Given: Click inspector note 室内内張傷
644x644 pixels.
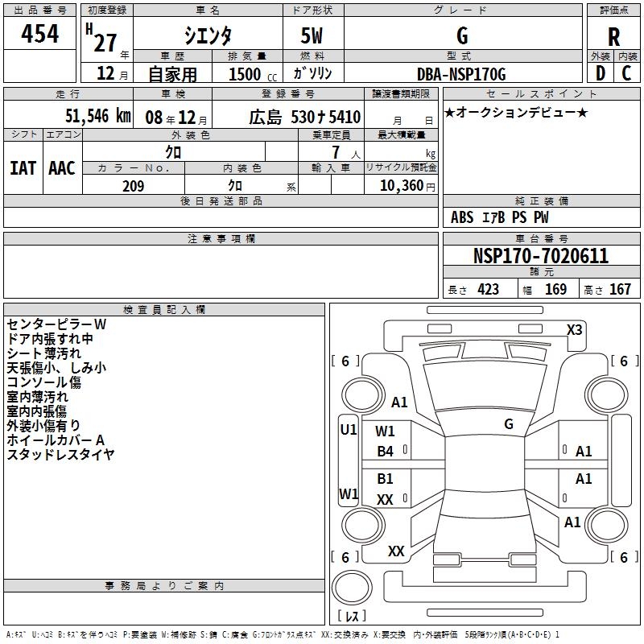Looking at the screenshot, I should point(36,411).
